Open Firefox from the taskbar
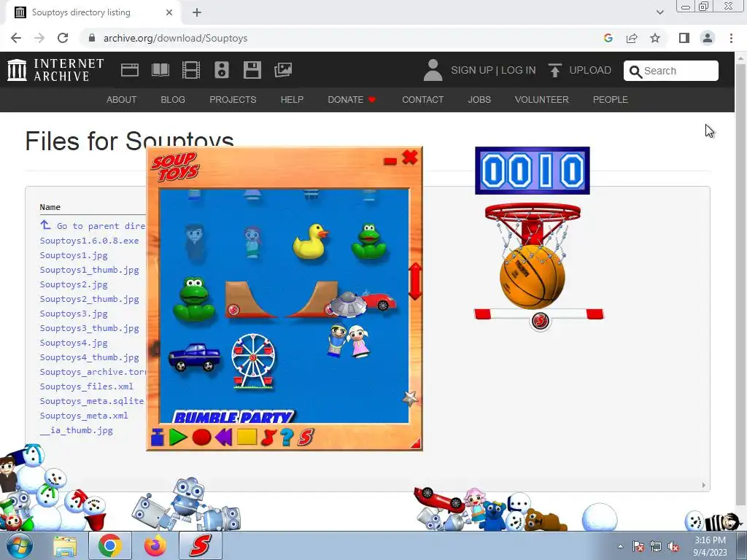This screenshot has width=747, height=560. [x=155, y=545]
